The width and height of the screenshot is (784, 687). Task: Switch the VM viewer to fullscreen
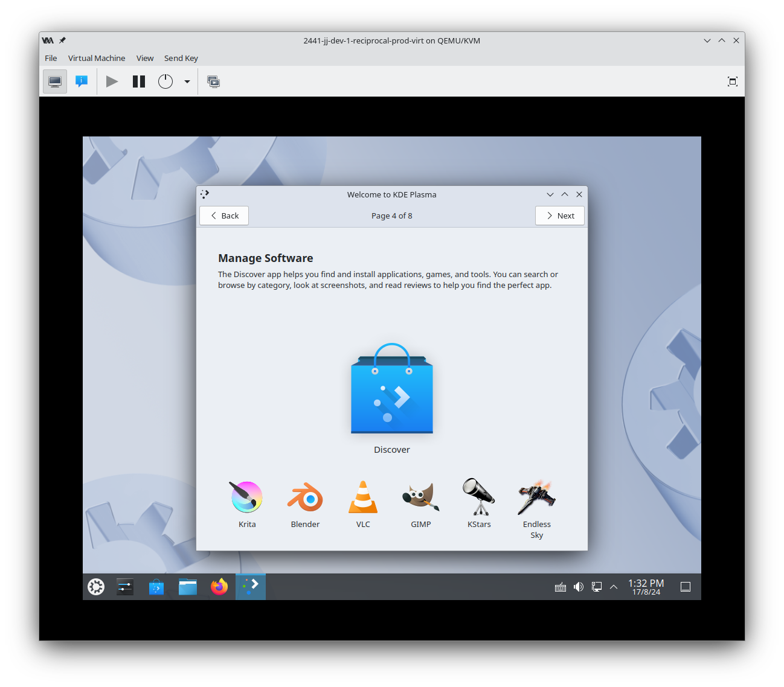tap(733, 81)
